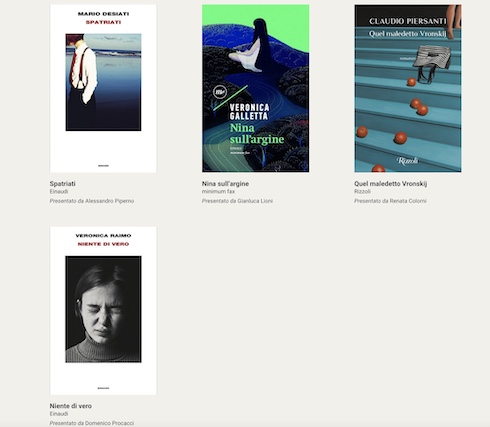Open the Nina sull'argine cover image

[x=255, y=88]
